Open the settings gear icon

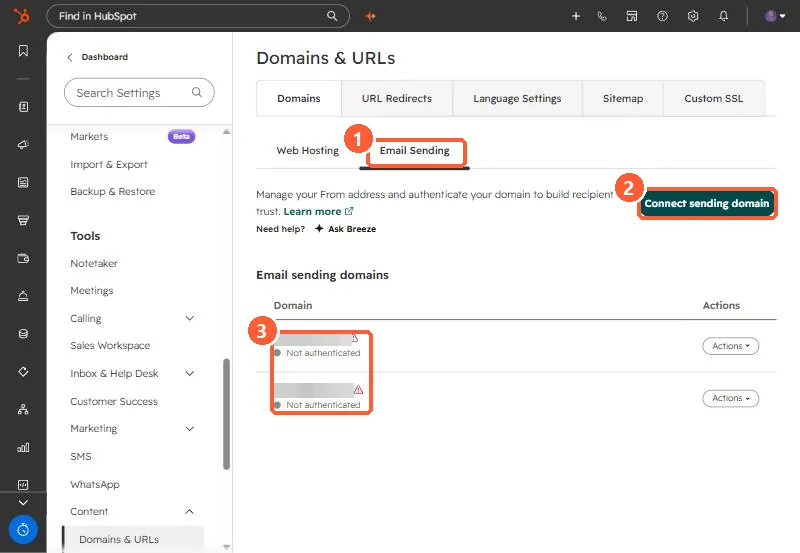[x=693, y=16]
